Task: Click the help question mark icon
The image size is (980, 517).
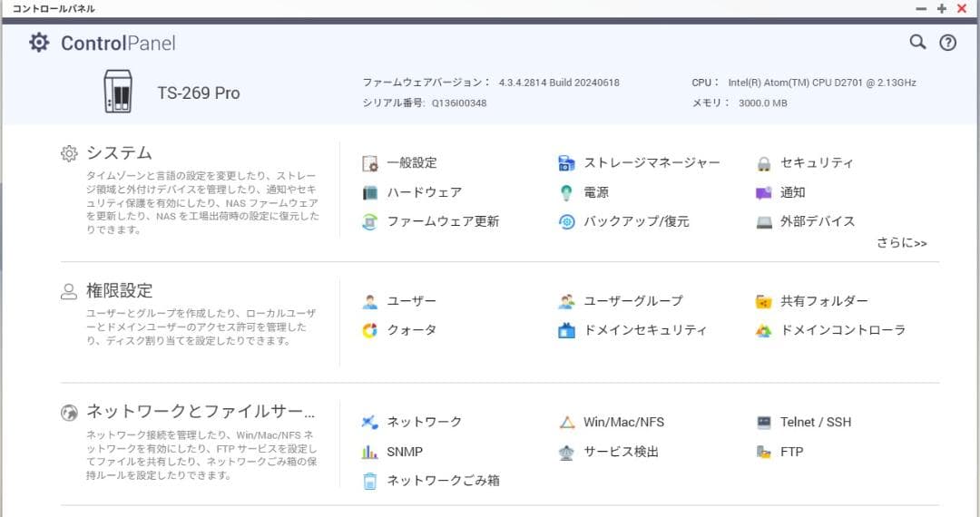Action: pyautogui.click(x=947, y=43)
